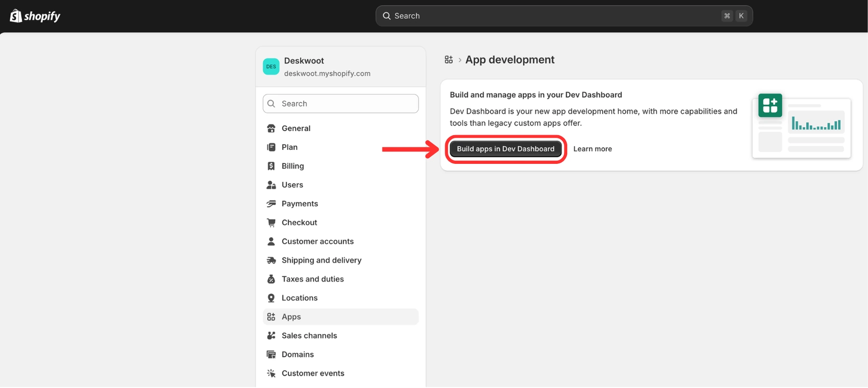Click the Locations pin icon

pos(271,298)
